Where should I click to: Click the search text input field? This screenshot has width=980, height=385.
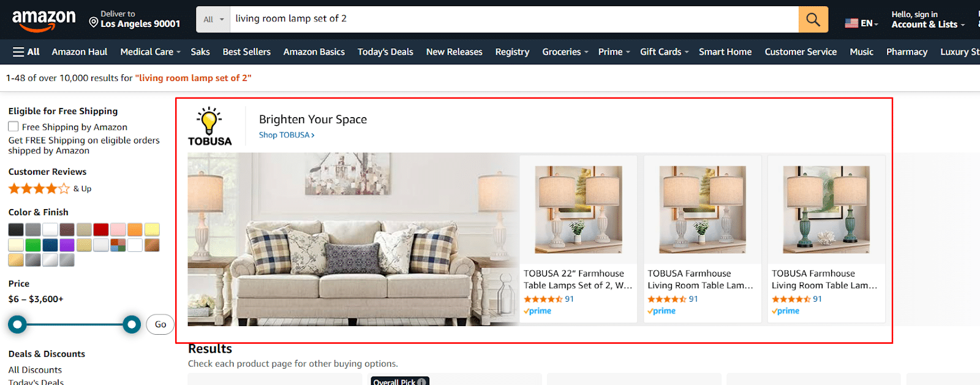tap(514, 19)
